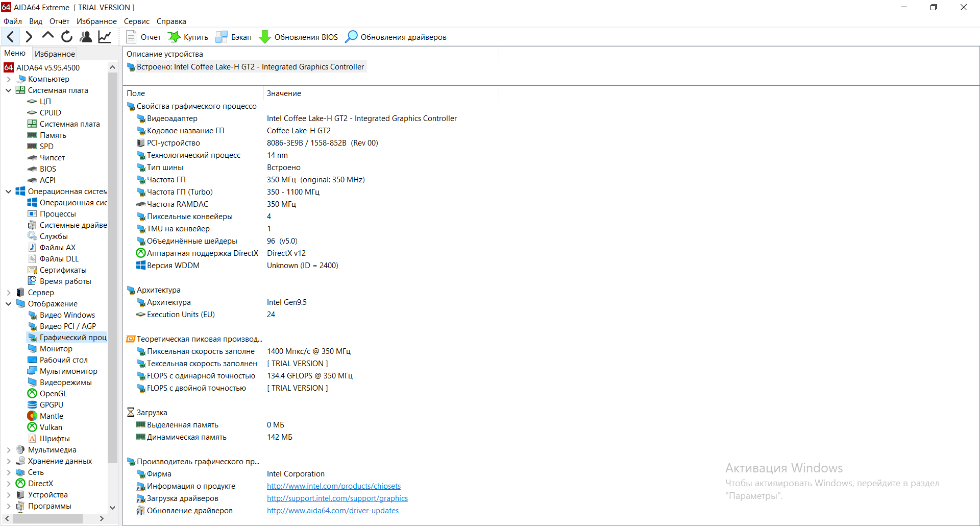Viewport: 980px width, 526px height.
Task: Click the Отчёт report toolbar button
Action: [x=143, y=37]
